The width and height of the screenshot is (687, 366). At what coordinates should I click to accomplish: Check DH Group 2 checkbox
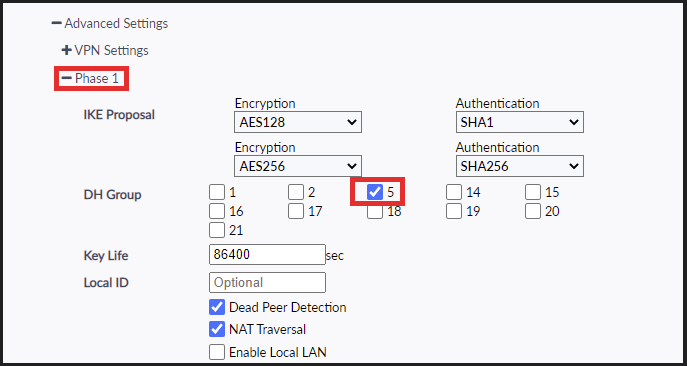[x=296, y=192]
